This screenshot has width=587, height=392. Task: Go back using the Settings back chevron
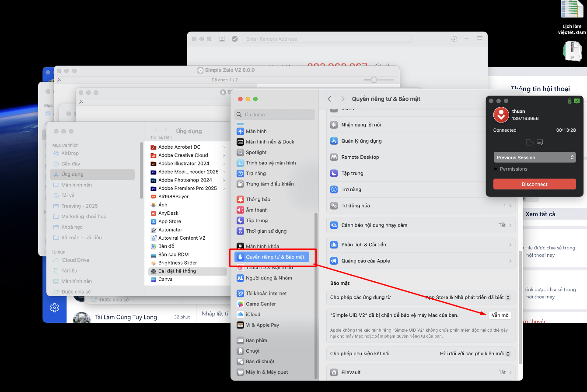[x=329, y=99]
